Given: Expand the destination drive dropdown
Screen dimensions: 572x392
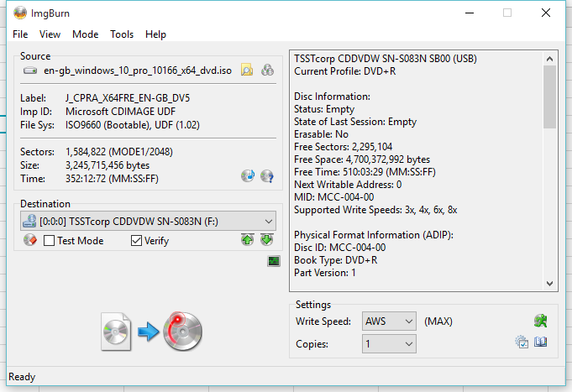Looking at the screenshot, I should tap(269, 222).
